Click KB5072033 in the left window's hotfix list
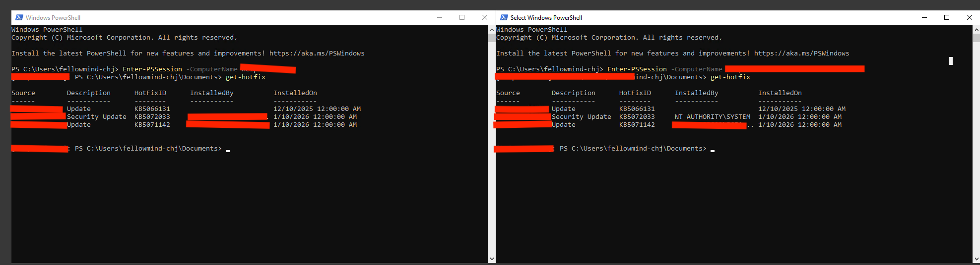Screen dimensions: 980x265 coord(152,117)
